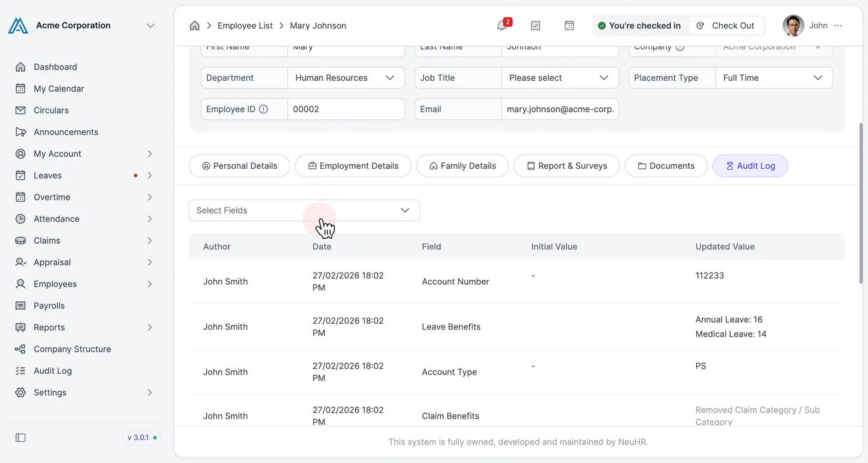Expand the Acme Corporation company switcher
The height and width of the screenshot is (463, 868).
coord(151,25)
